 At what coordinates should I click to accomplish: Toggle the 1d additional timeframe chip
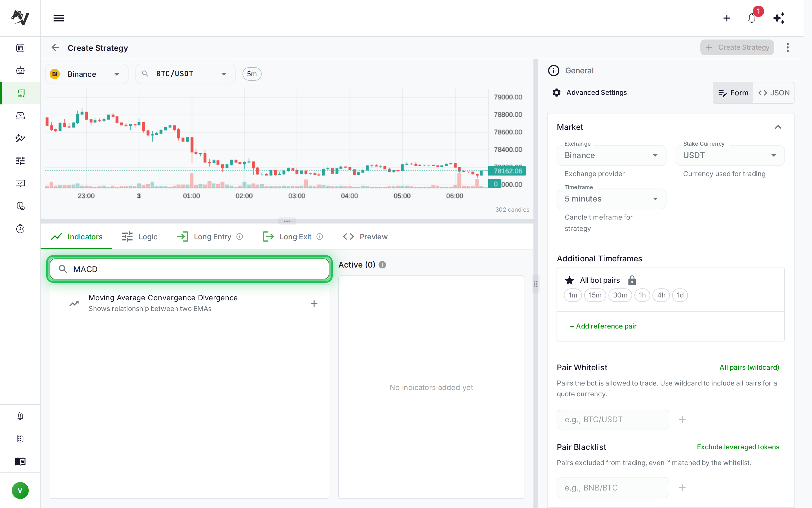pyautogui.click(x=680, y=295)
